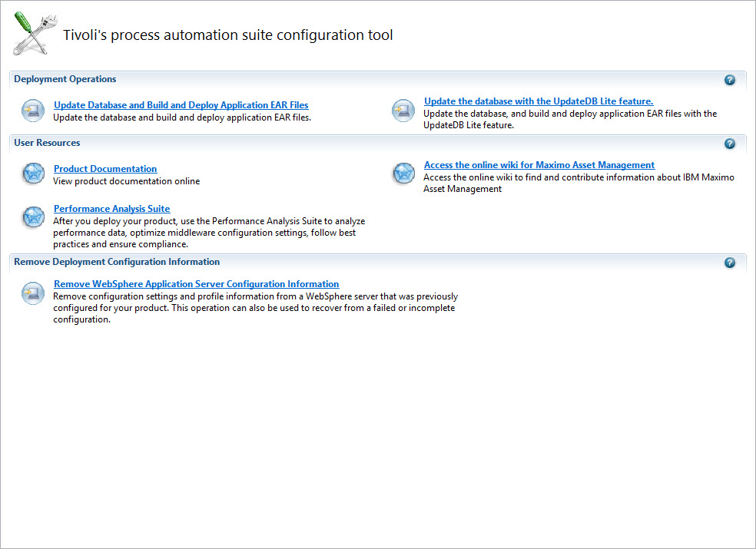
Task: Click the Deployment Operations section header
Action: pyautogui.click(x=65, y=79)
